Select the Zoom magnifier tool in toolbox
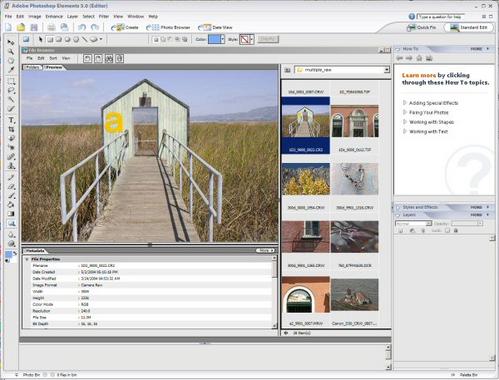 tap(11, 52)
